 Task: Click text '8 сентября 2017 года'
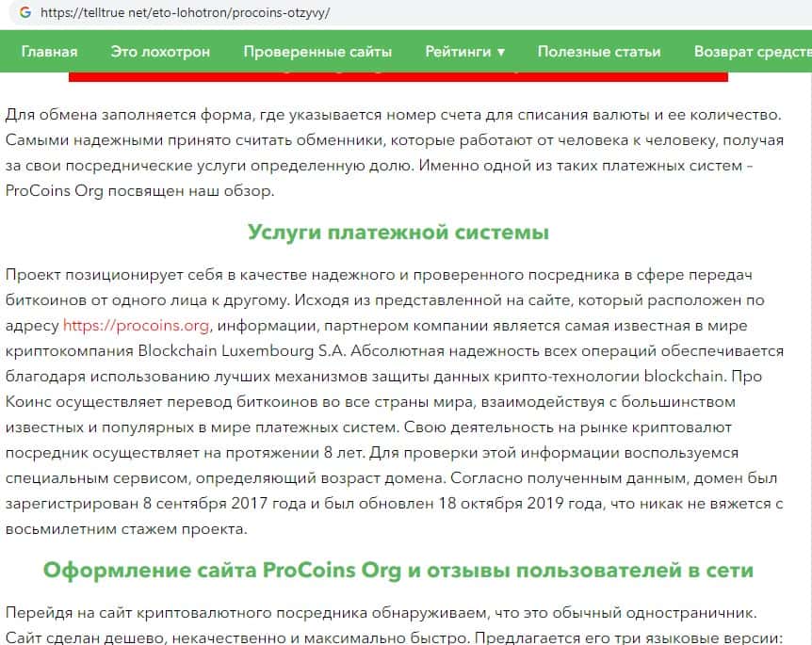click(225, 504)
